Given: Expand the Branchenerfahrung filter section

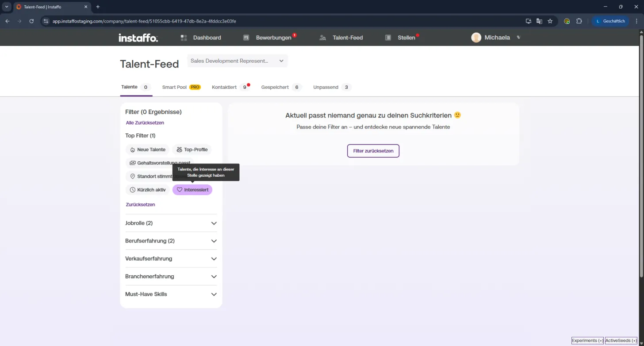Looking at the screenshot, I should (171, 276).
